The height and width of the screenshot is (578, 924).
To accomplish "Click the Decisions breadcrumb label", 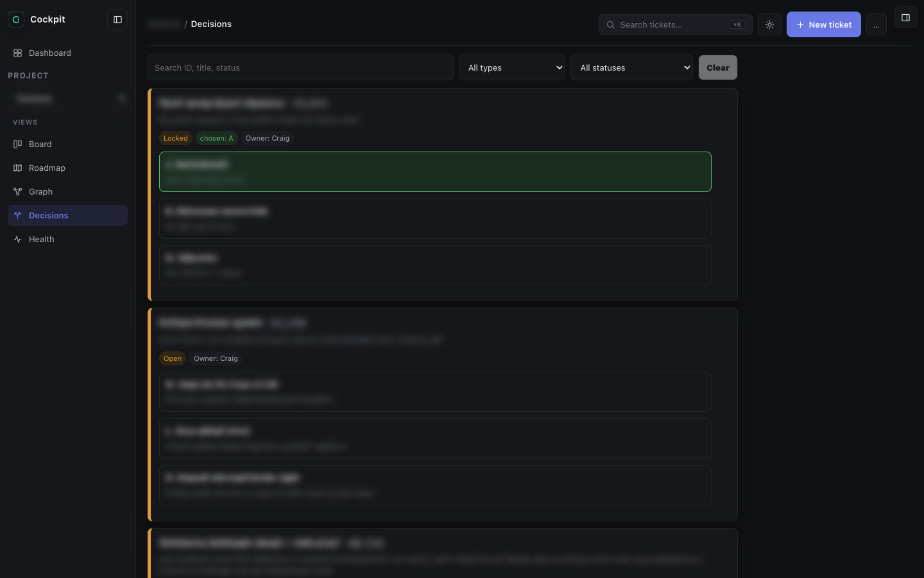I will coord(211,24).
